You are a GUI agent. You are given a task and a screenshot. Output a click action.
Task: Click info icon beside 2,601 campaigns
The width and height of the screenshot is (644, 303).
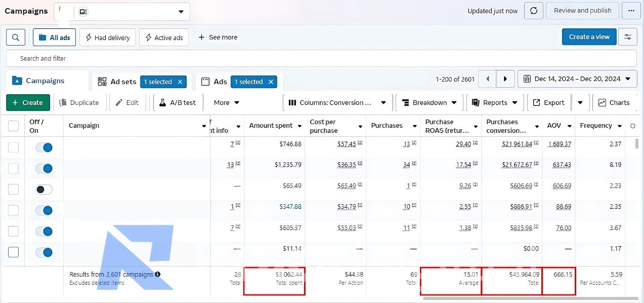(158, 274)
